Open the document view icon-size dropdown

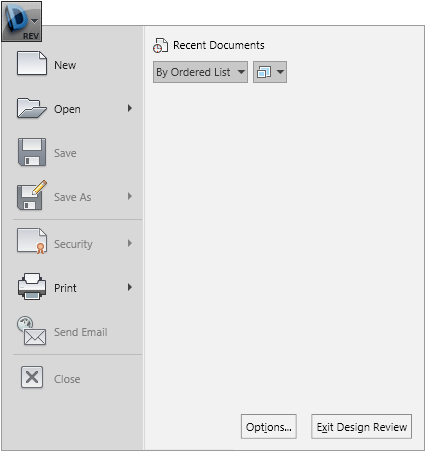pyautogui.click(x=270, y=72)
